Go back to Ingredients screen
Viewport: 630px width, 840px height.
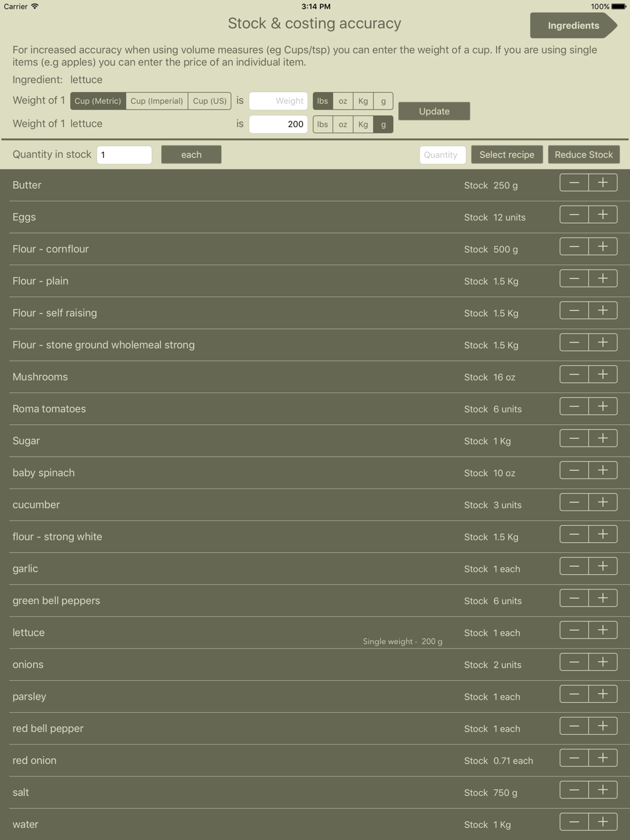573,26
